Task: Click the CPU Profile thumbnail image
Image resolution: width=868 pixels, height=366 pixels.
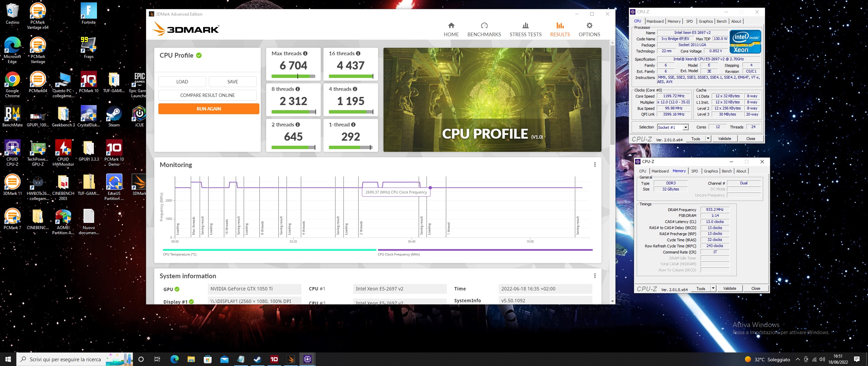Action: point(492,100)
